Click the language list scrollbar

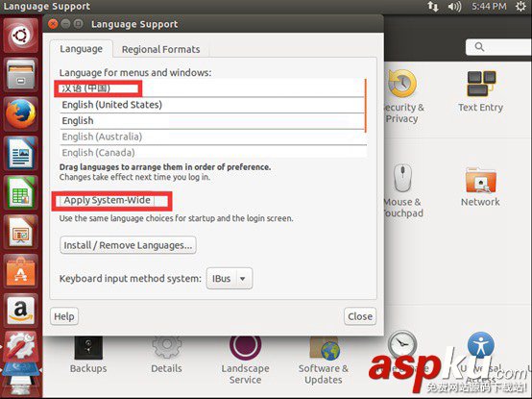366,106
